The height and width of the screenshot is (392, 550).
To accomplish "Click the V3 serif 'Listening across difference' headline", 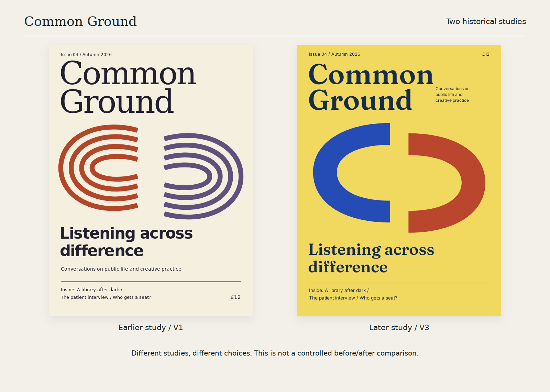I will 371,258.
